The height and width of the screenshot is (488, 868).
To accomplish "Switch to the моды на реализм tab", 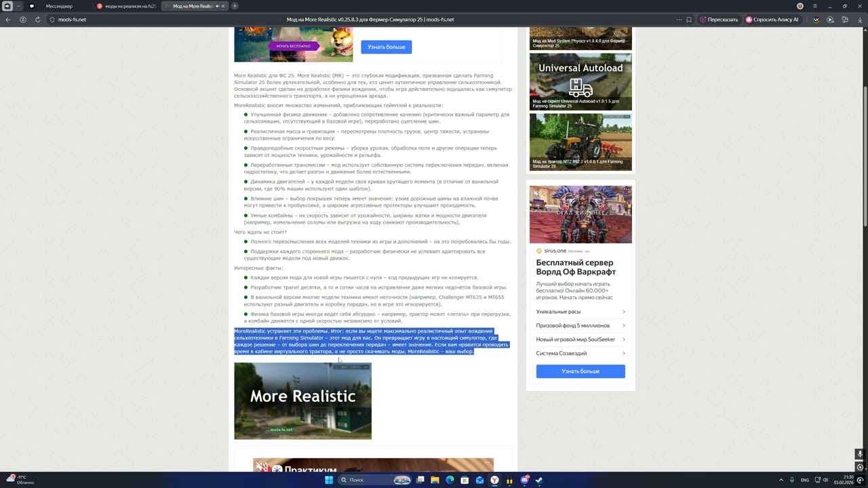I will point(127,6).
